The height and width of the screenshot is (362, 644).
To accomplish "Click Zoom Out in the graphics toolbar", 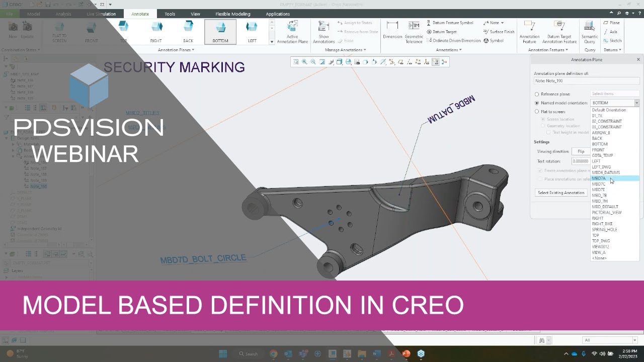I will (x=313, y=62).
